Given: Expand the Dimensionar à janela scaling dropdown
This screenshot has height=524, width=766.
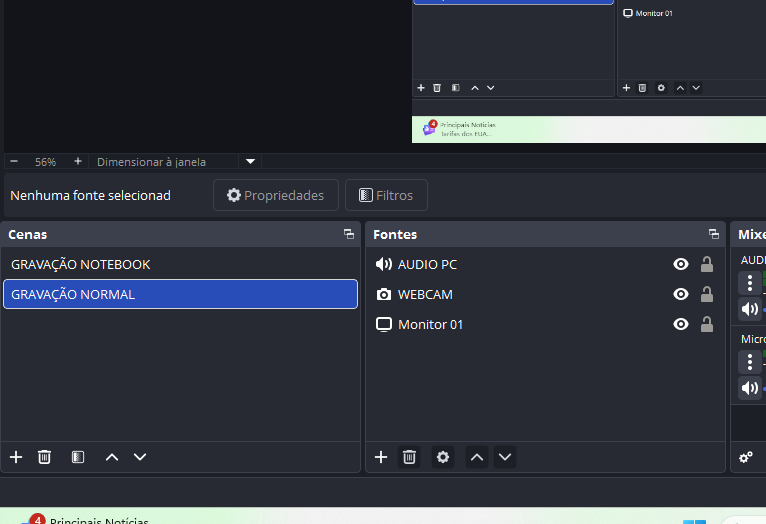Looking at the screenshot, I should (251, 161).
